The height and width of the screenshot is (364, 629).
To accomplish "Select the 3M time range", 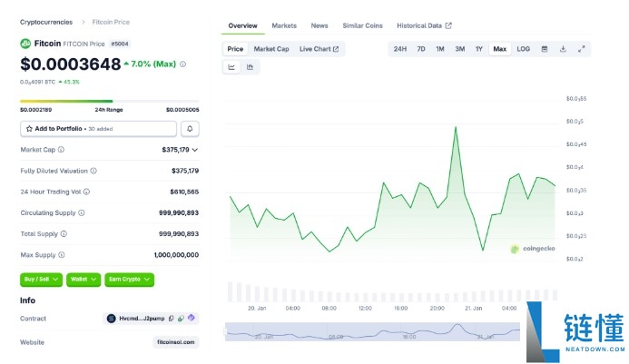I will tap(459, 49).
